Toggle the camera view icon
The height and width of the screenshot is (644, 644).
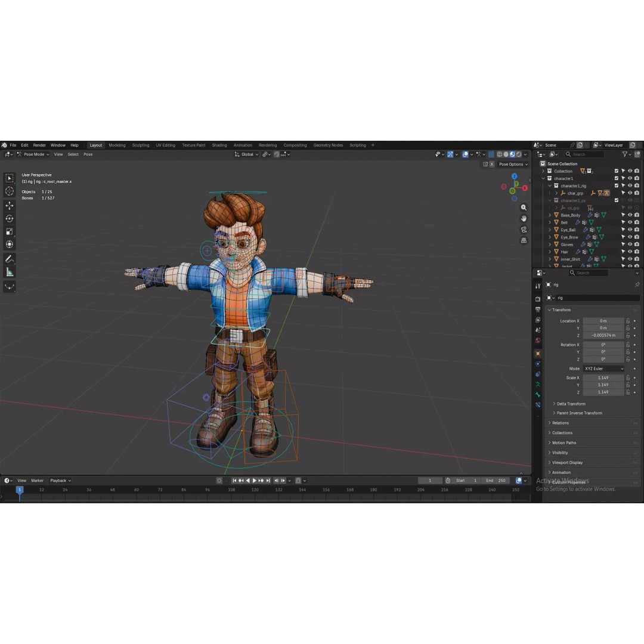[x=524, y=230]
